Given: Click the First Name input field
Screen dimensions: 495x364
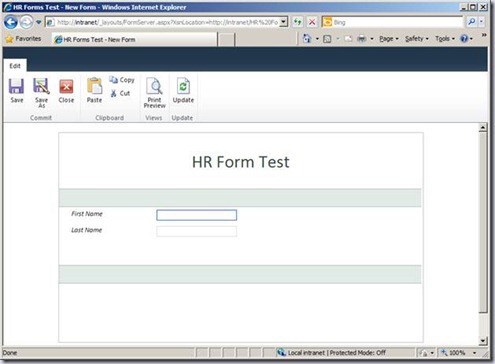Looking at the screenshot, I should [x=197, y=215].
